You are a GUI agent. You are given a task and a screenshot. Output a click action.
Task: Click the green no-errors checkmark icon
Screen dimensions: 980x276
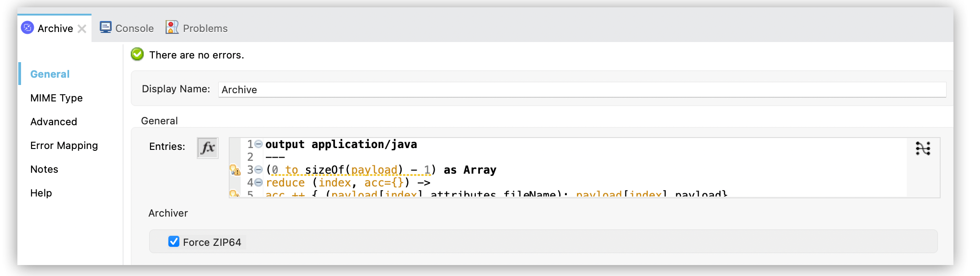[x=137, y=54]
